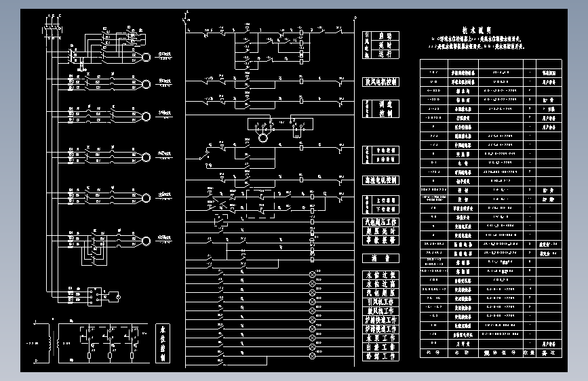
Task: Click the 调速 控制 label box
Action: (385, 108)
